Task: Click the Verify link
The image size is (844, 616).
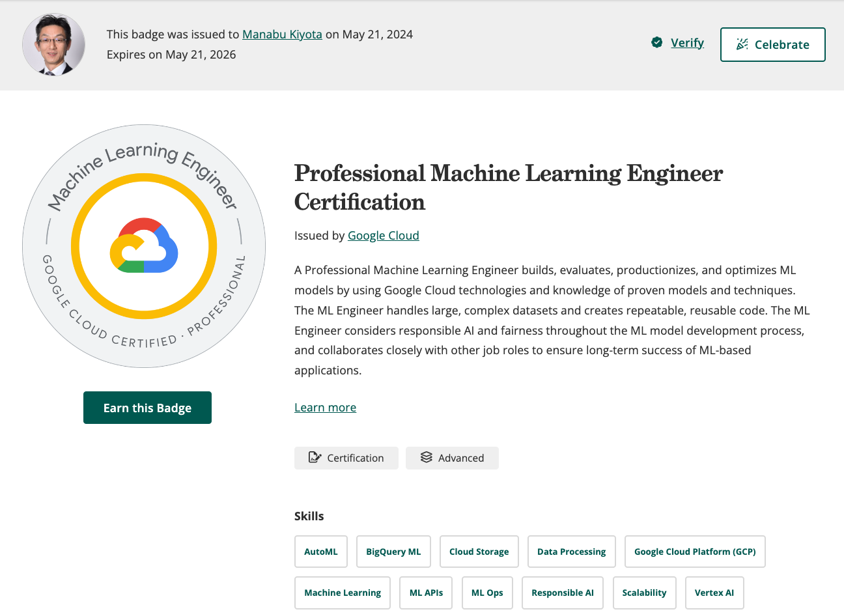Action: pos(687,42)
